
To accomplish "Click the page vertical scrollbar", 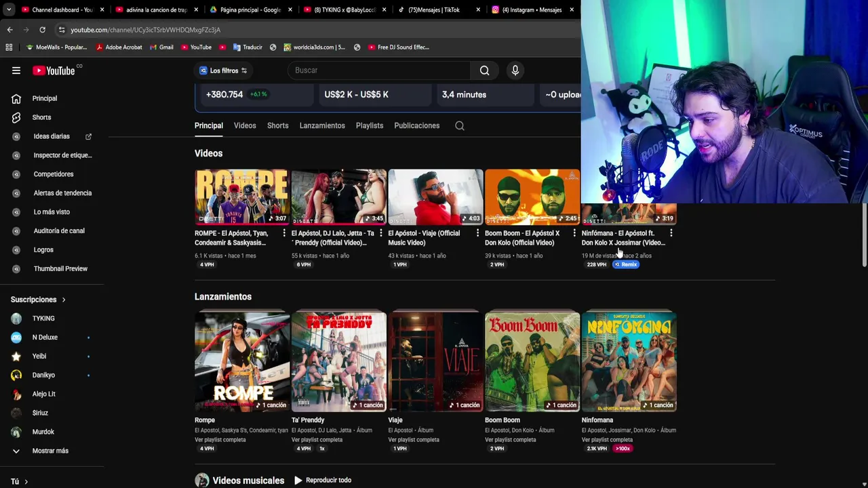I will point(864,235).
